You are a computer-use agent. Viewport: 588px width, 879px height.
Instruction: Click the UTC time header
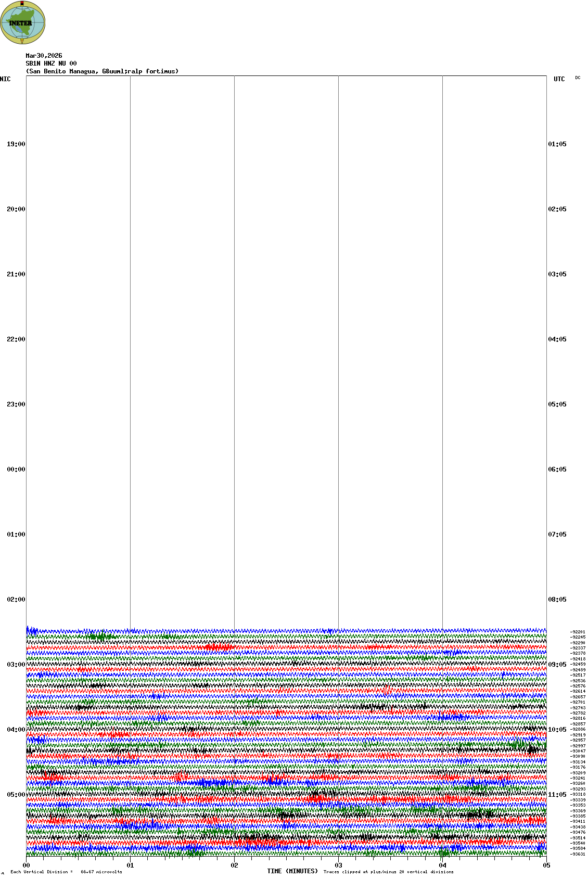pos(559,79)
